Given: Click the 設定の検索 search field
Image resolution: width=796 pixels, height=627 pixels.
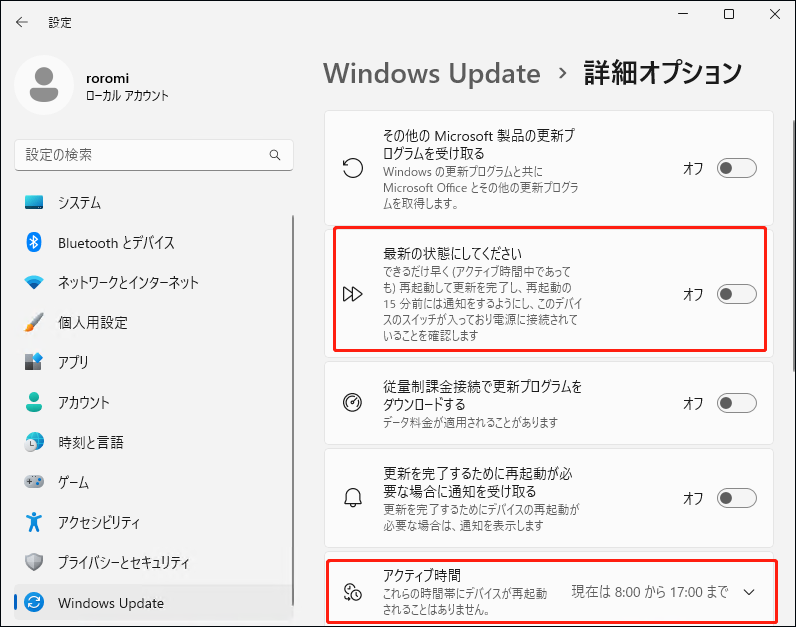Looking at the screenshot, I should click(x=140, y=156).
